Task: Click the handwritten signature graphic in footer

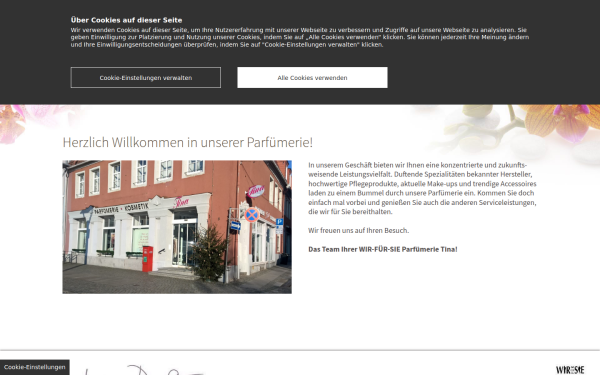Action: (145, 370)
